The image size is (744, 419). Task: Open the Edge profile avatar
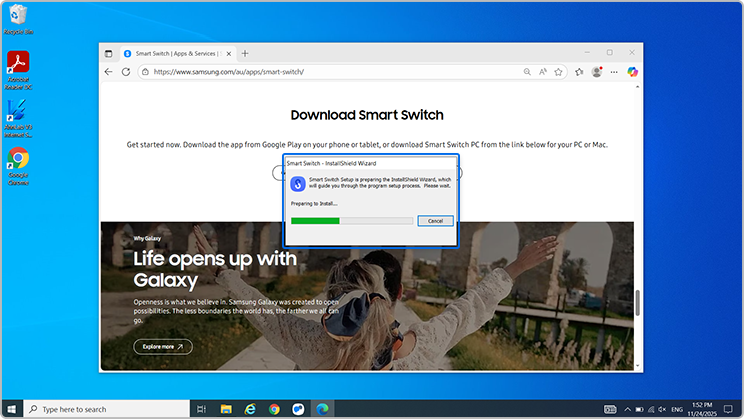[597, 72]
